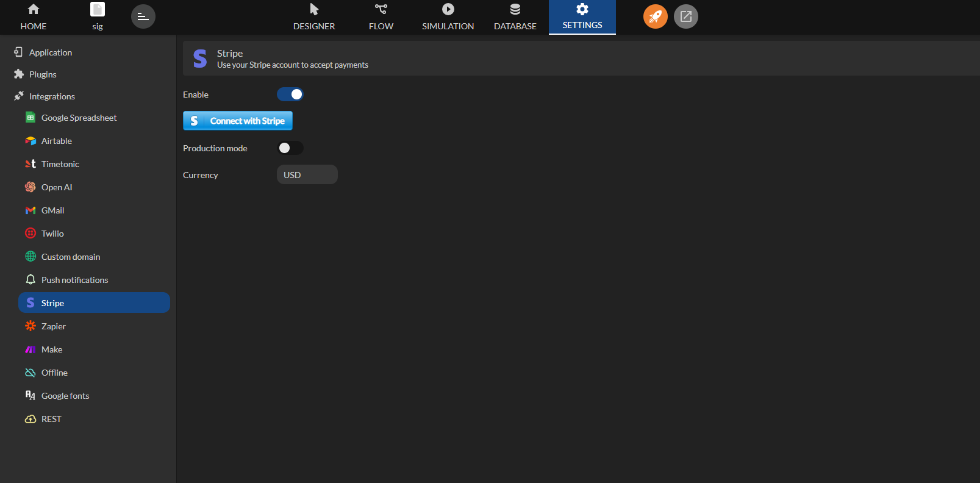Select Twilio integration
This screenshot has height=483, width=980.
coord(95,234)
